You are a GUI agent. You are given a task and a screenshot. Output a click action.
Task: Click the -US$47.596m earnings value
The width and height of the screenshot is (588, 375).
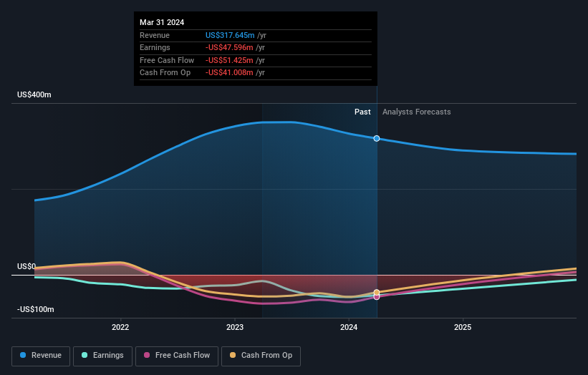click(x=229, y=47)
